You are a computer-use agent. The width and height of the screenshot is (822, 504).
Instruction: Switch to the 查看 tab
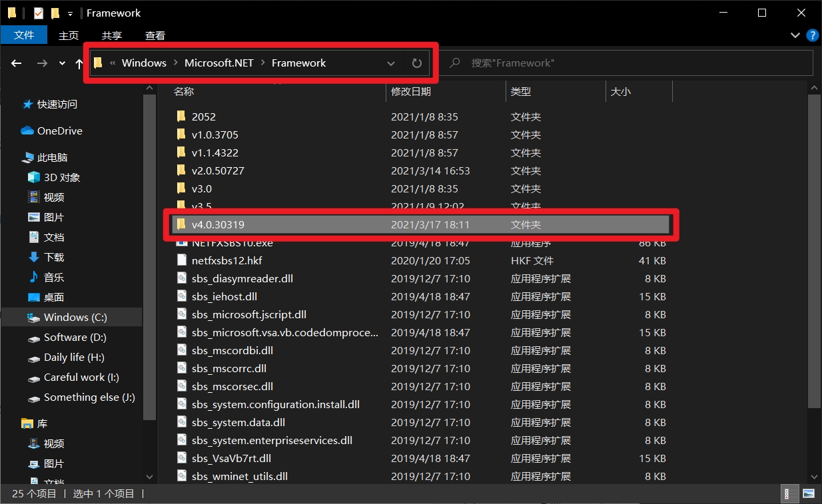[155, 35]
